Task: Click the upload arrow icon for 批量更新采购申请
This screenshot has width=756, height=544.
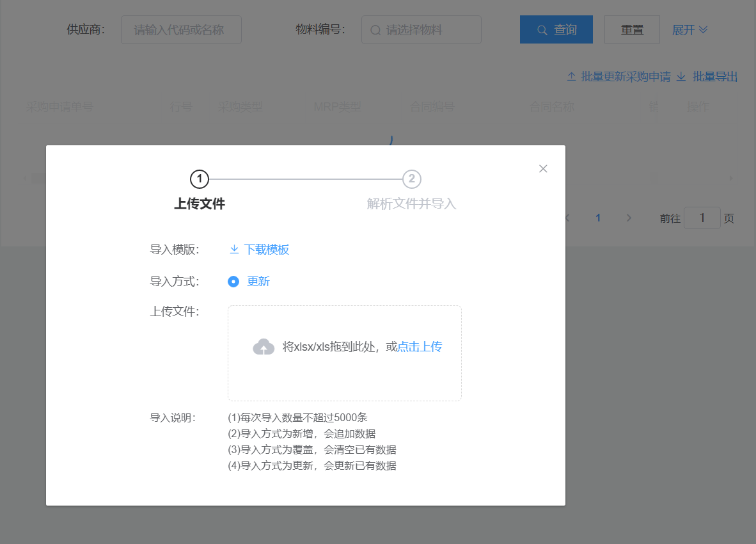Action: 572,77
